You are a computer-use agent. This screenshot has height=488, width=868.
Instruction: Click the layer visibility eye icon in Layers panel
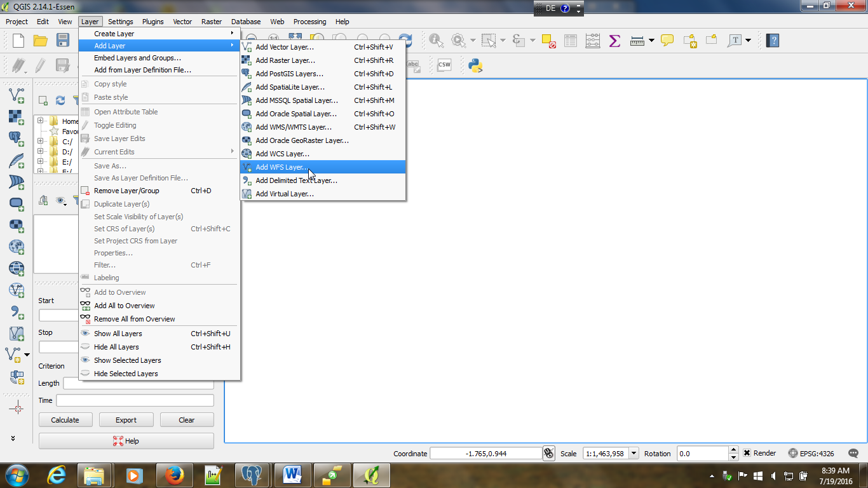click(x=60, y=201)
